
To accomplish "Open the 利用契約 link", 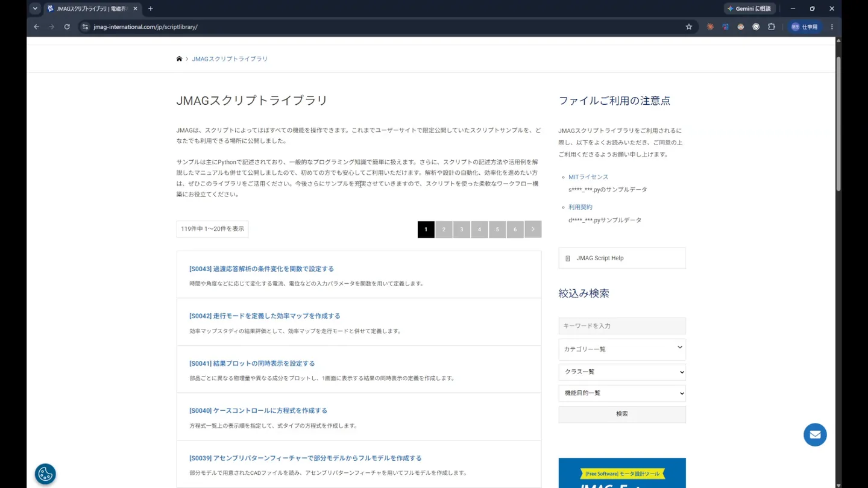I will click(x=580, y=207).
